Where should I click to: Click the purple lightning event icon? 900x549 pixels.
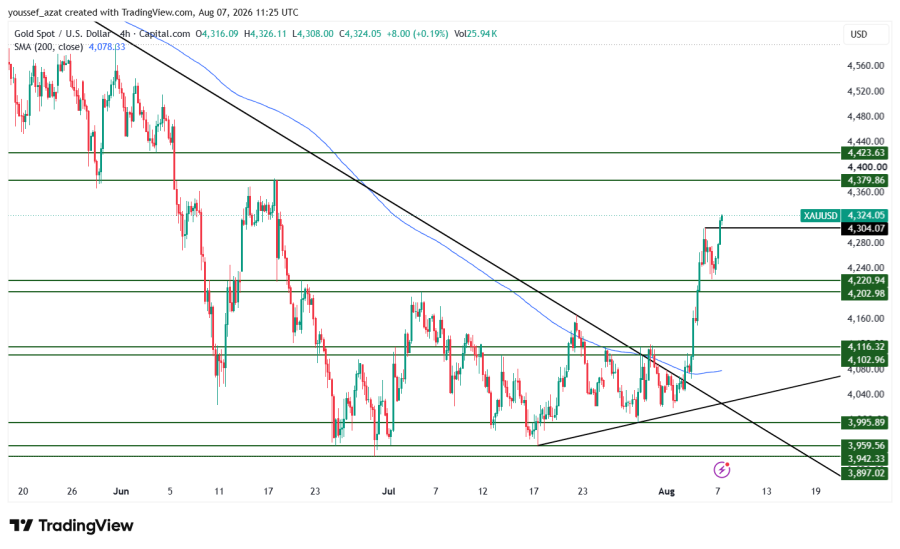pyautogui.click(x=721, y=470)
